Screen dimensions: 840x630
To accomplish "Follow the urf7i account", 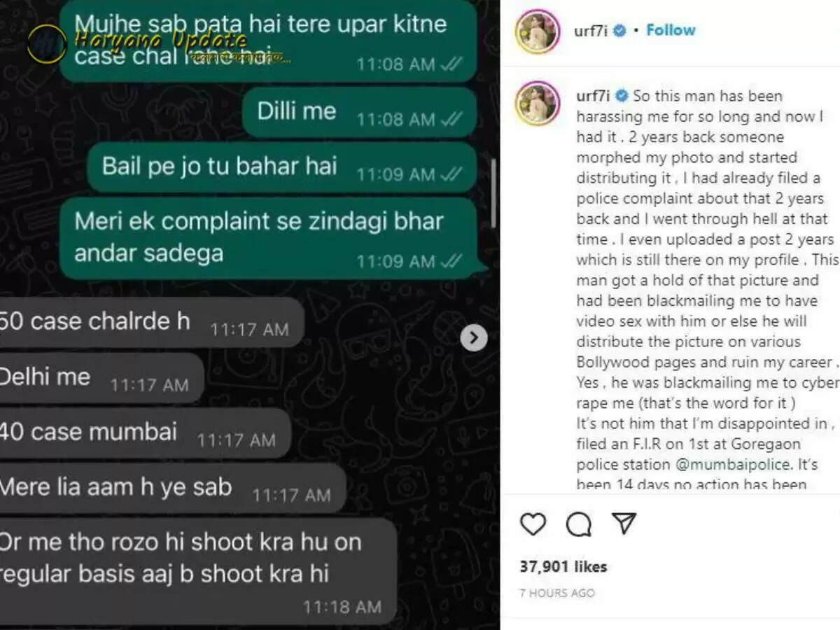I will (671, 30).
